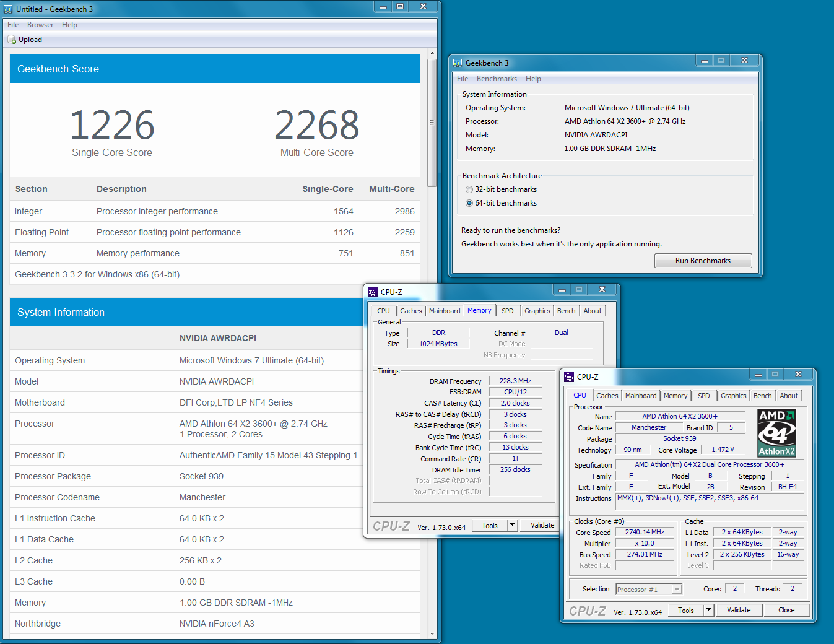Switch to About tab in CPU-Z Memory window
This screenshot has width=834, height=644.
coord(593,311)
